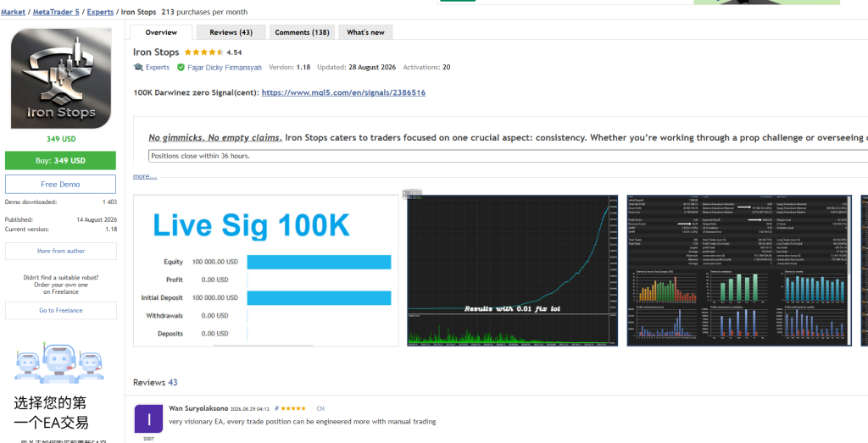
Task: Click the 'Demo downloaded: 1 403' row
Action: (61, 202)
